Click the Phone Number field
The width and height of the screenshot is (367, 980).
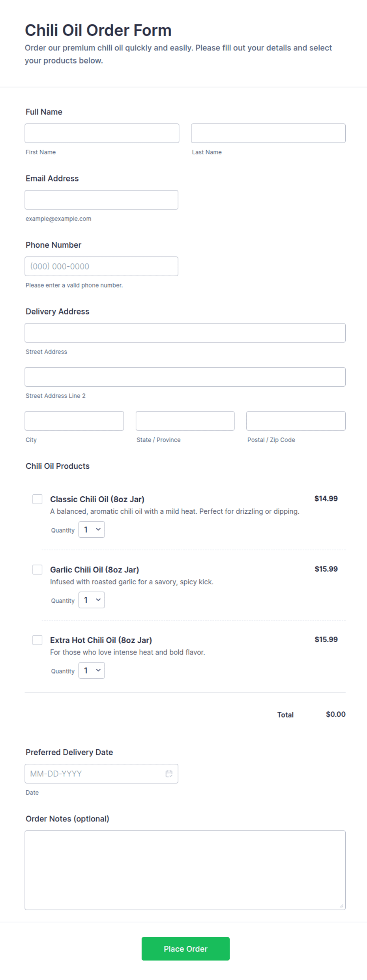click(x=101, y=266)
